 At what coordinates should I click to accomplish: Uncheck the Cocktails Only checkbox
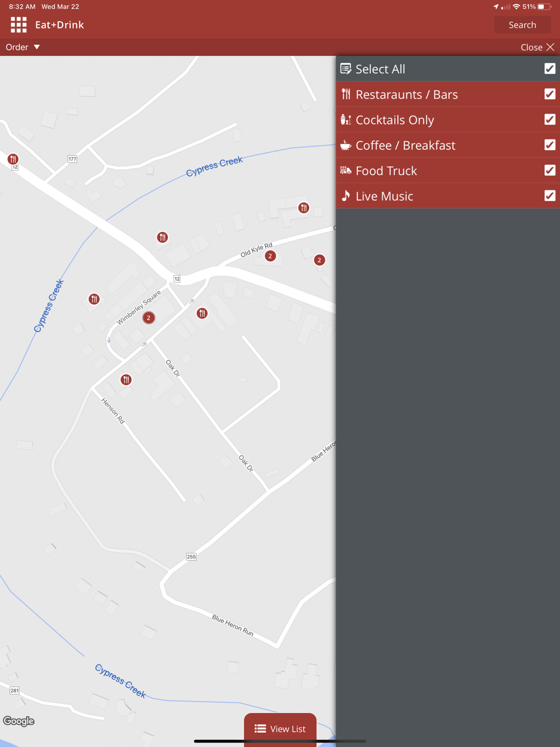[550, 119]
